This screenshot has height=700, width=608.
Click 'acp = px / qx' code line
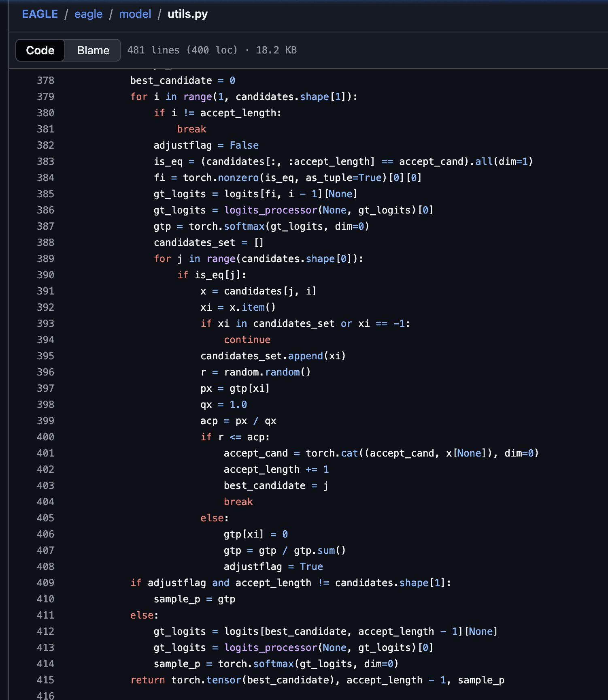coord(238,421)
